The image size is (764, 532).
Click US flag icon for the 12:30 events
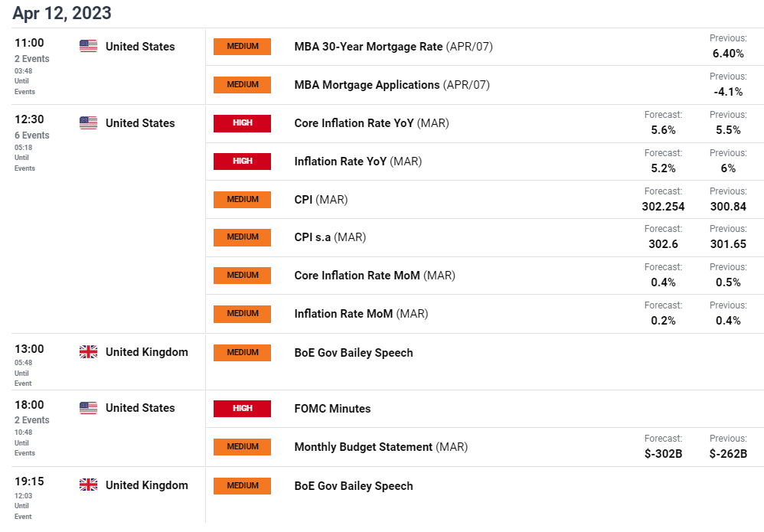pos(88,122)
